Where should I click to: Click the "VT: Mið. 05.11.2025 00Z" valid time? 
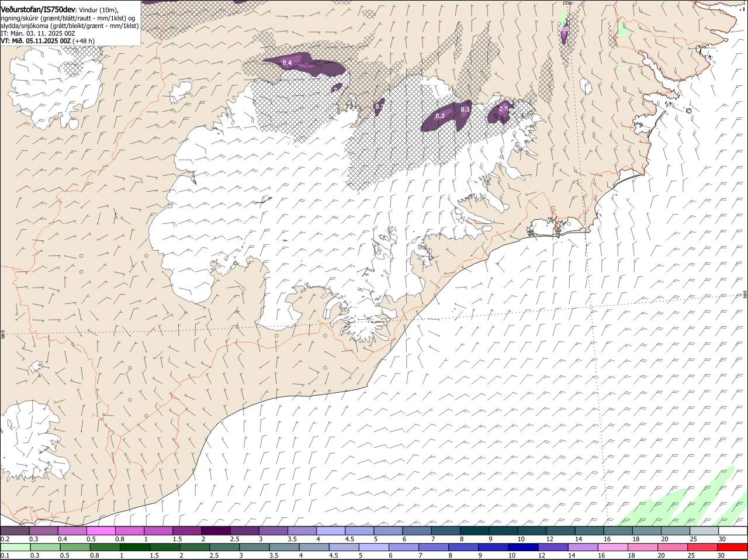tap(36, 41)
